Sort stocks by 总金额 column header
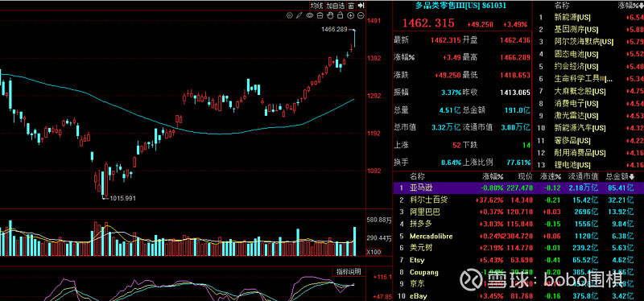Viewport: 644px width, 301px height. point(621,176)
